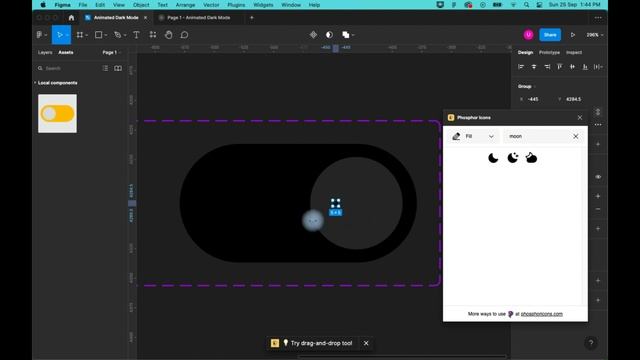Screen dimensions: 640x360
Task: Add a new tab with plus
Action: 251,18
